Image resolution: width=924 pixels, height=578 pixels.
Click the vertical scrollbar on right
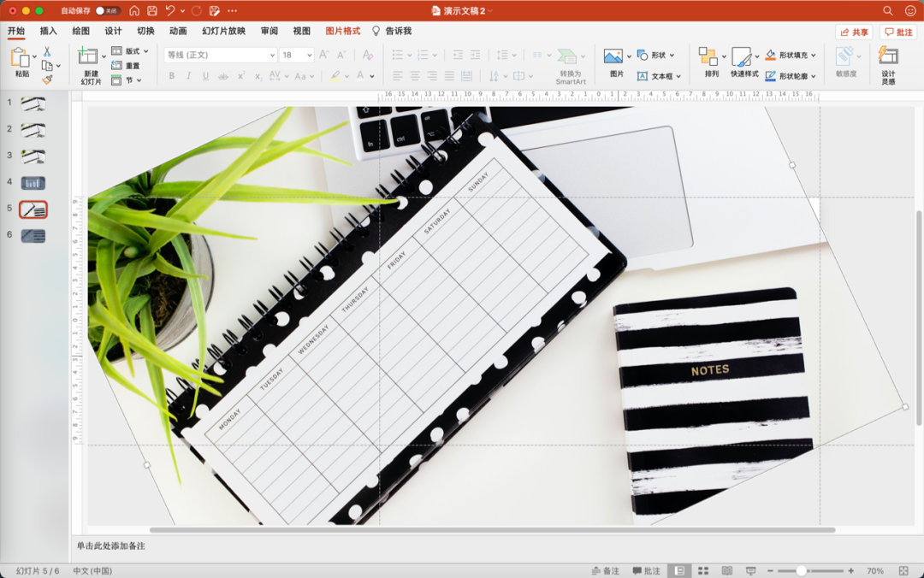point(919,318)
